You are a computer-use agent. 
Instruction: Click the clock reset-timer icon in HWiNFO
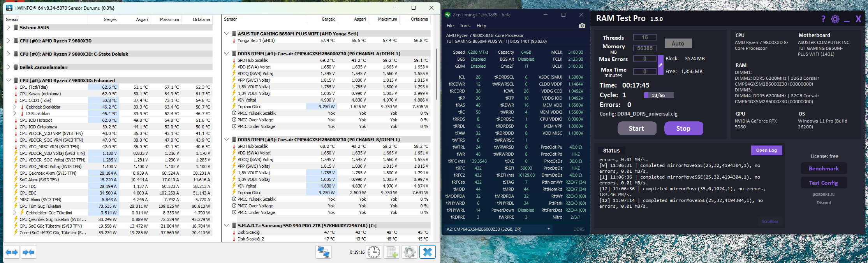(x=374, y=252)
